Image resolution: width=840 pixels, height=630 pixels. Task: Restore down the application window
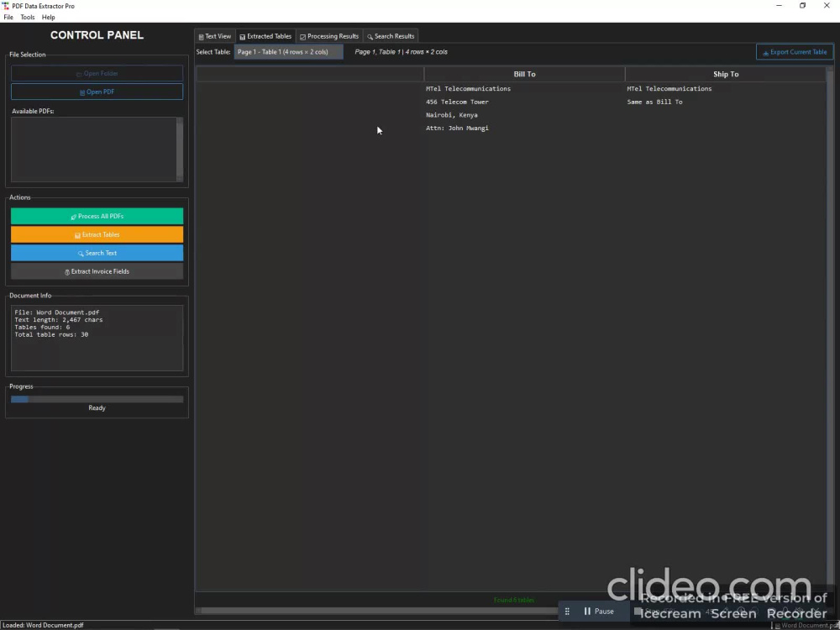point(802,6)
